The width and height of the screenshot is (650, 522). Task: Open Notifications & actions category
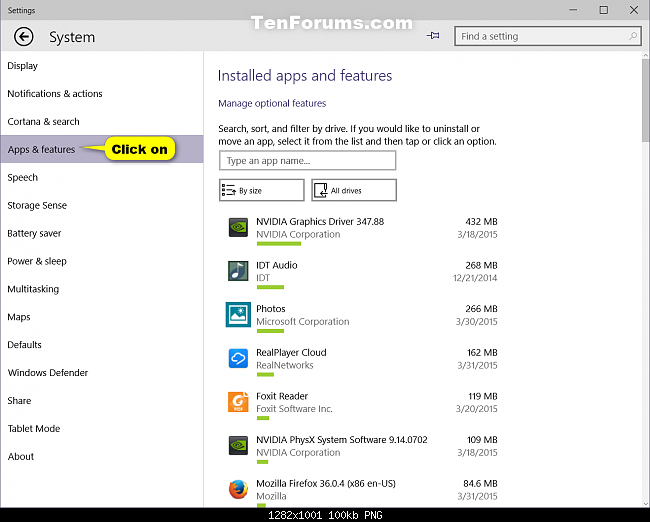point(102,94)
